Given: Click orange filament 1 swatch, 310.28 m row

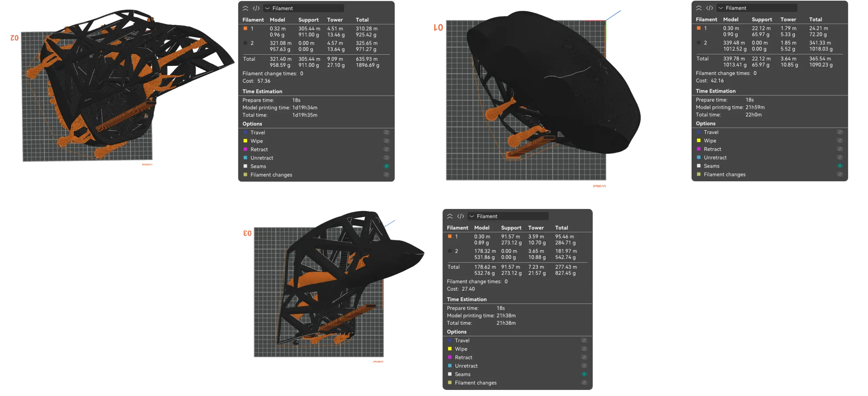Looking at the screenshot, I should pos(245,29).
